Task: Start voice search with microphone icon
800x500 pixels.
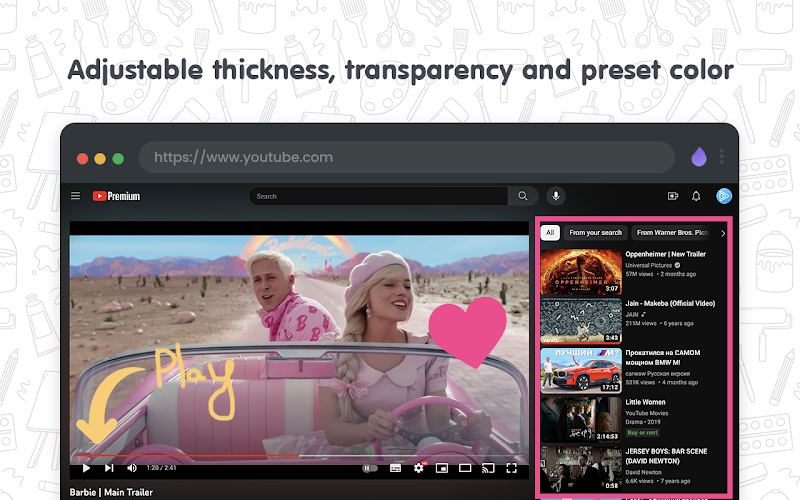Action: [556, 196]
